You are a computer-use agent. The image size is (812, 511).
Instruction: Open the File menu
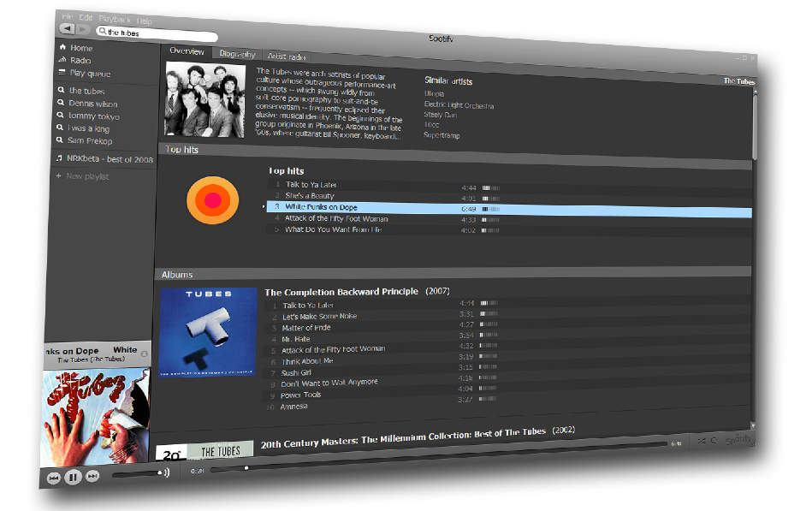point(68,16)
